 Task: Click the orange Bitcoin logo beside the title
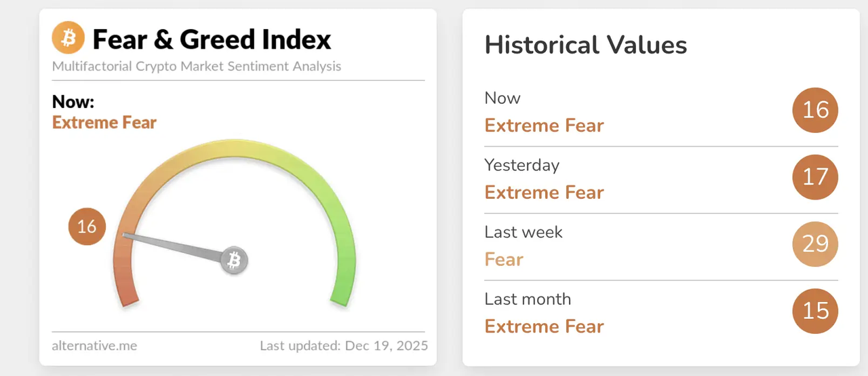[68, 37]
